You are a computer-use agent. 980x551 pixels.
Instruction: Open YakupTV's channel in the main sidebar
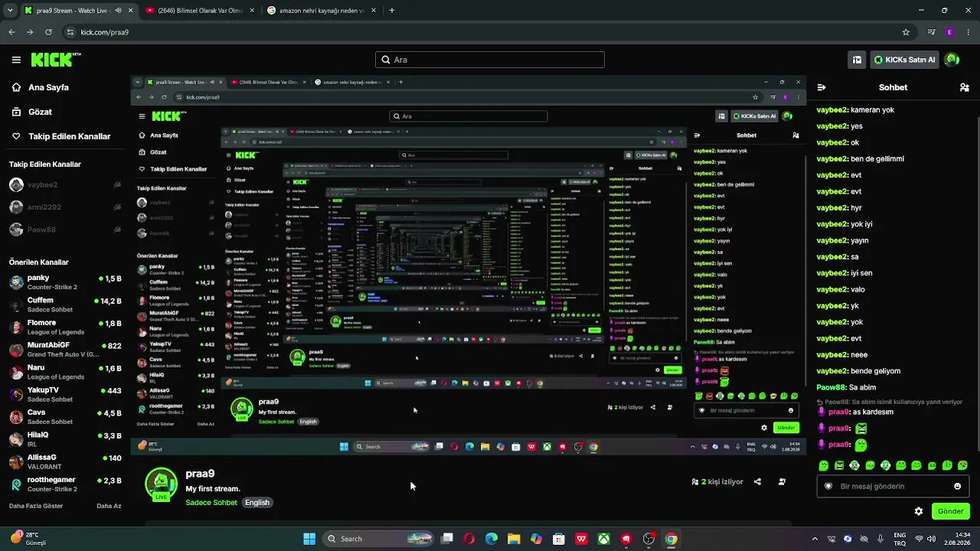coord(65,394)
